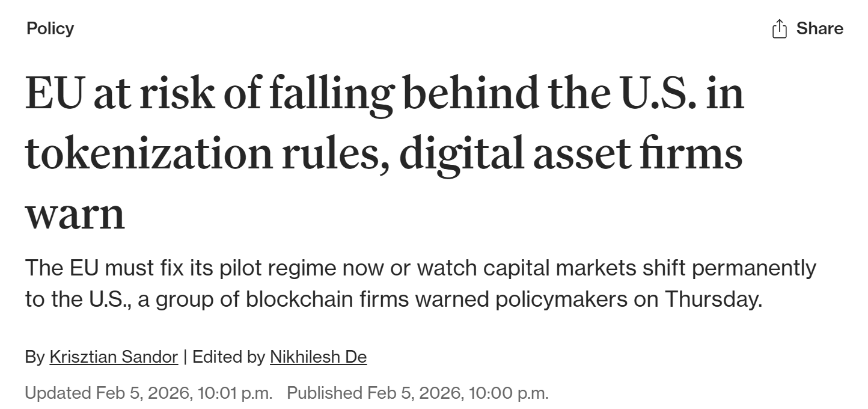The image size is (868, 409).
Task: Click the Share arrow icon
Action: click(x=779, y=29)
